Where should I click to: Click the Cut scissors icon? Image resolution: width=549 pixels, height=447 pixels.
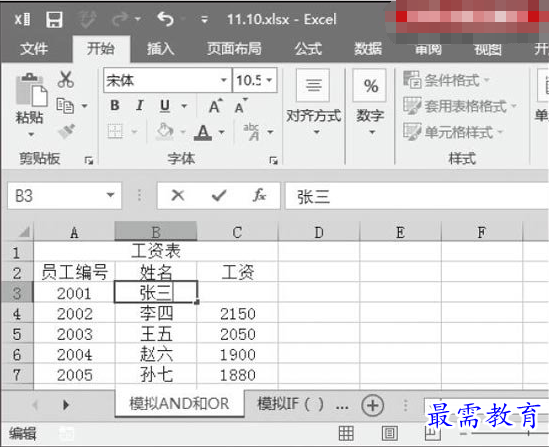pos(65,79)
